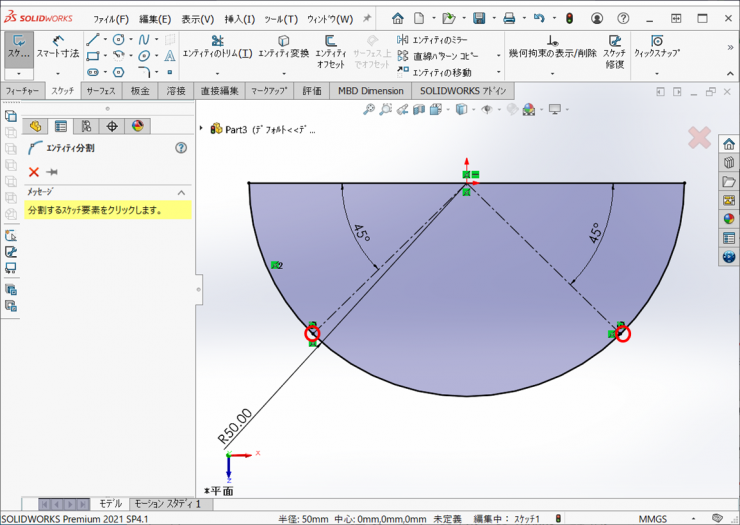Click the R50.00 radius dimension
The height and width of the screenshot is (525, 740).
click(236, 428)
